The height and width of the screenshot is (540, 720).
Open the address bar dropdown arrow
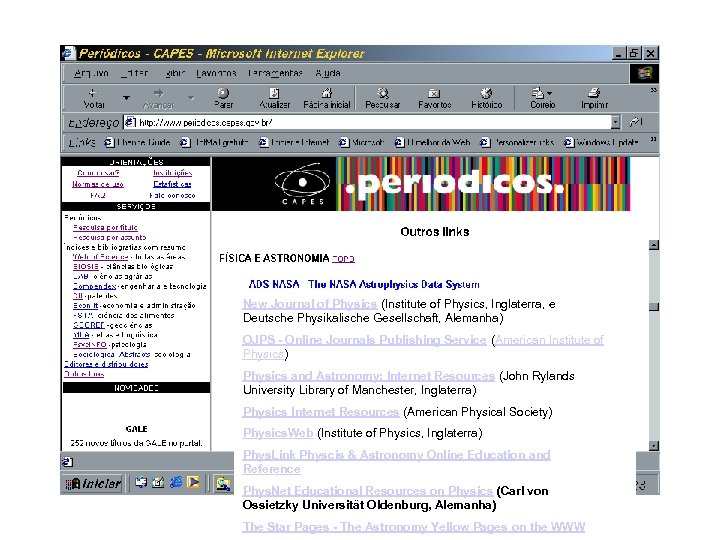click(616, 122)
